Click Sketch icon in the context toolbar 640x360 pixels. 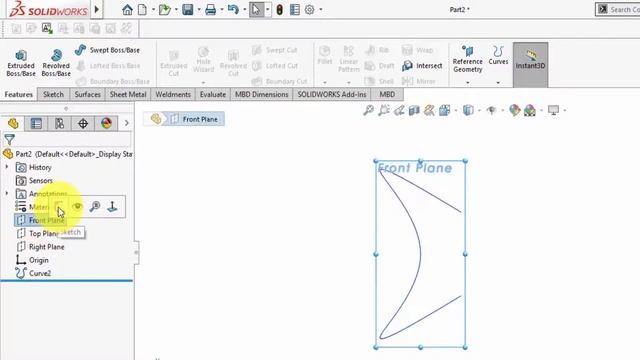(59, 207)
